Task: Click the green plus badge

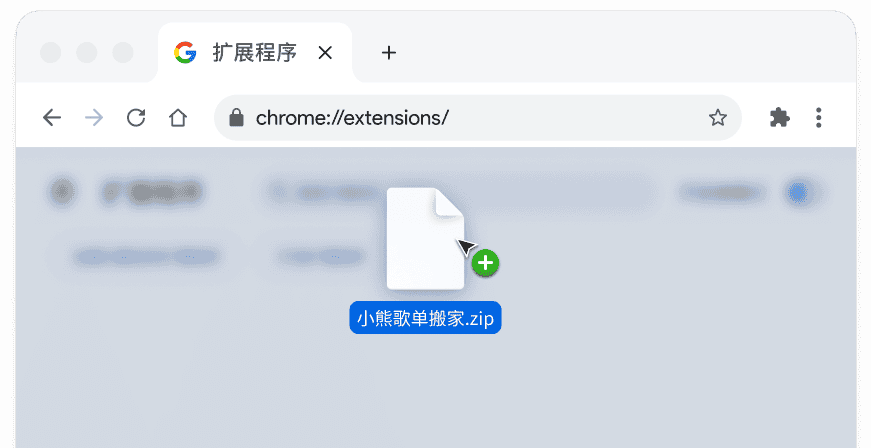Action: pos(485,263)
